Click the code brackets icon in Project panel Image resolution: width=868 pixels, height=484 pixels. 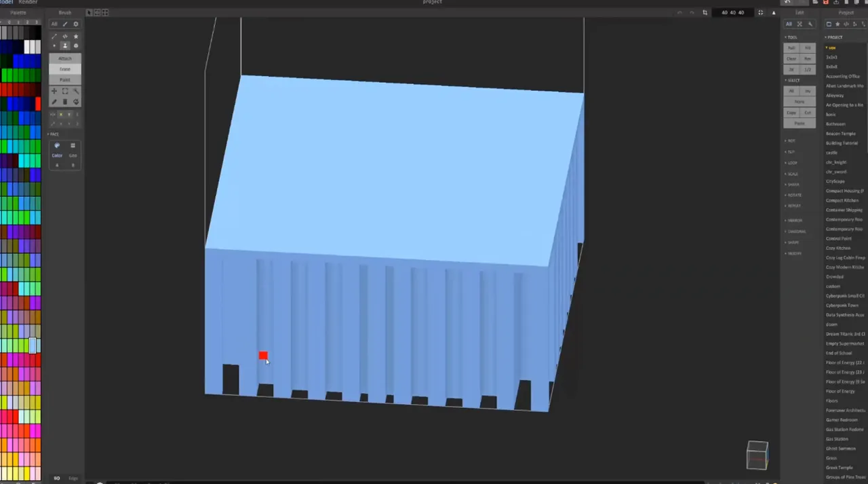pyautogui.click(x=846, y=24)
